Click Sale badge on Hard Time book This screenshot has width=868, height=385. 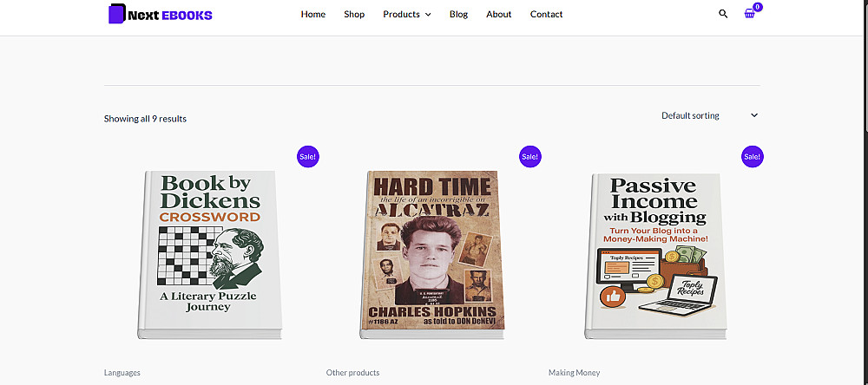(530, 157)
